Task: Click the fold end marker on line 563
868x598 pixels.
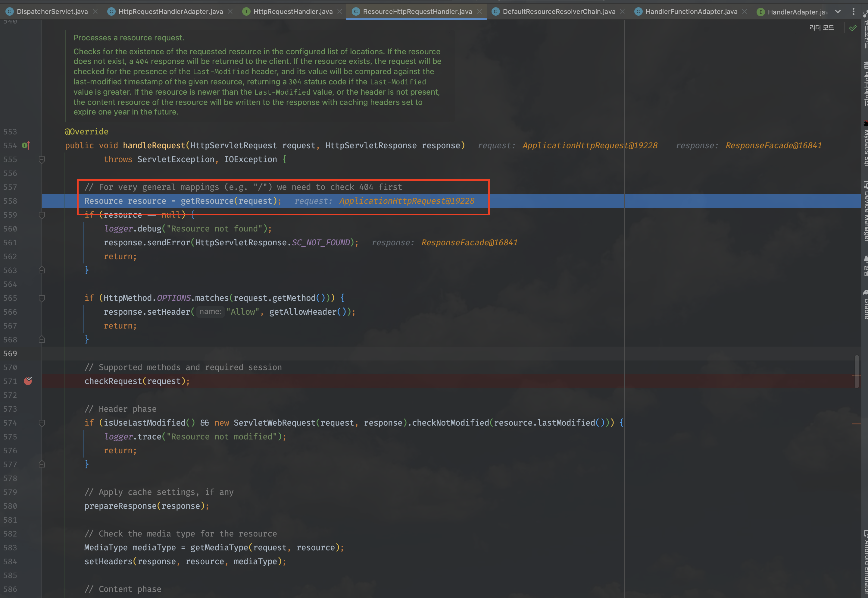Action: [42, 270]
